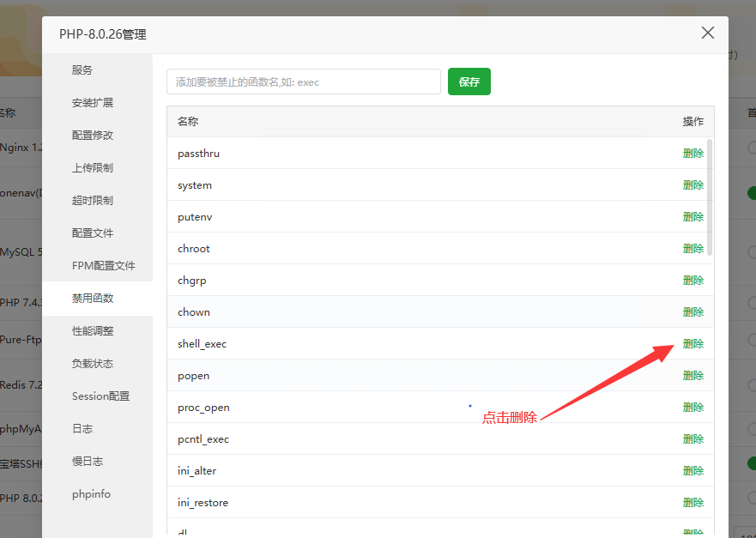Switch to the 性能调整 tab
The width and height of the screenshot is (756, 538).
[x=93, y=331]
